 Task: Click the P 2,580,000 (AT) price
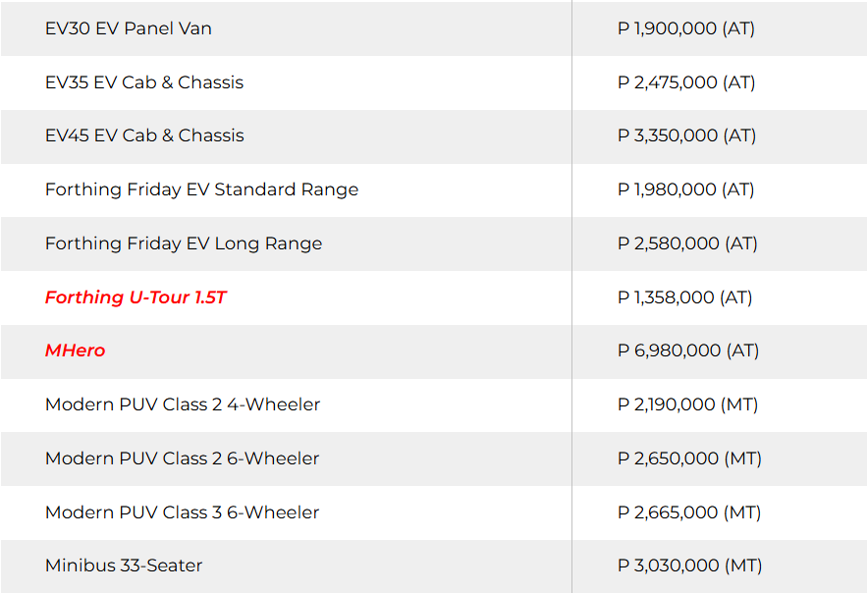687,243
